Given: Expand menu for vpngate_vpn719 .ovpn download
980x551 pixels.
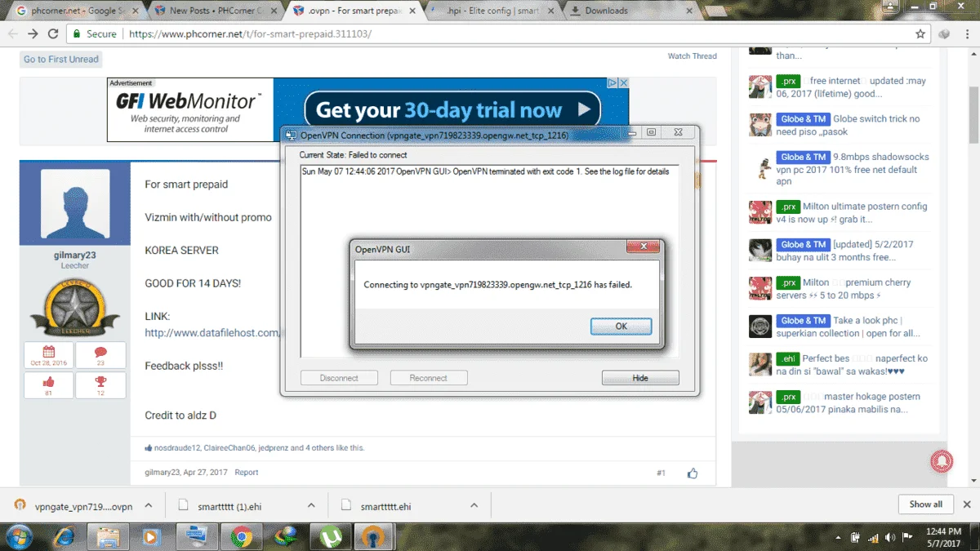Looking at the screenshot, I should point(148,506).
